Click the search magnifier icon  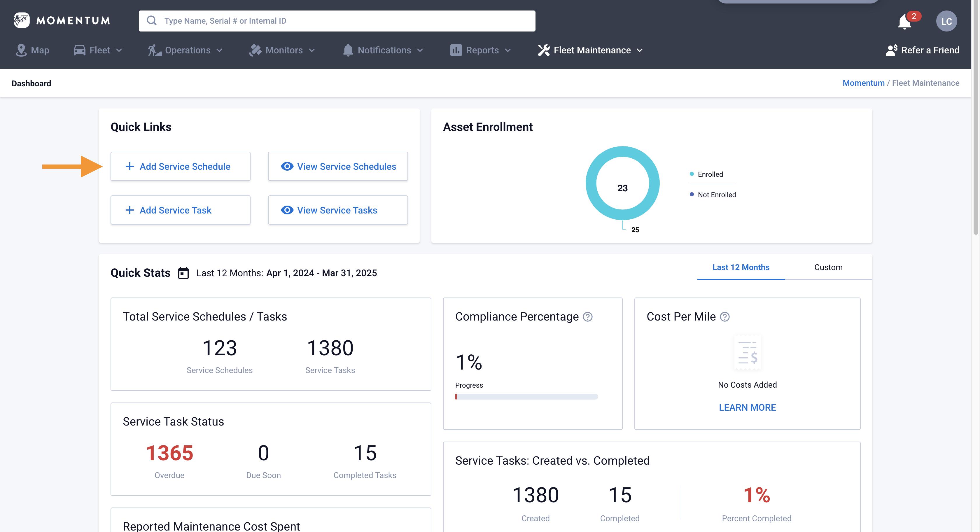pos(152,20)
